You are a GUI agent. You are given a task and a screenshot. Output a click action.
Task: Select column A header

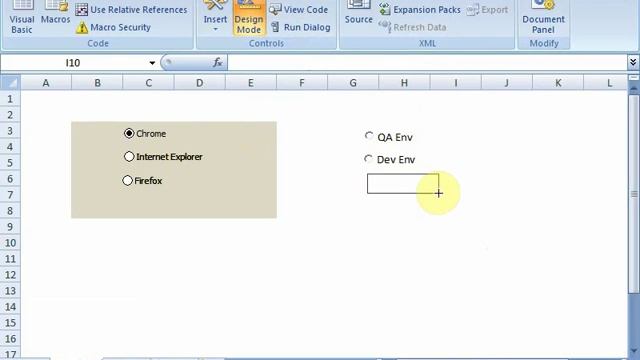point(46,83)
